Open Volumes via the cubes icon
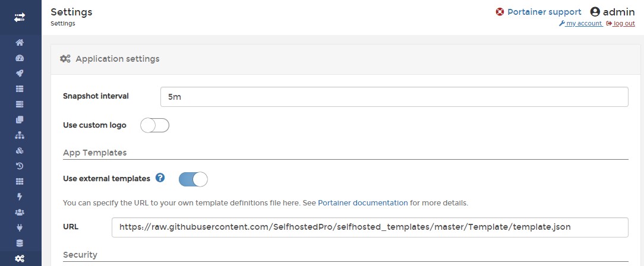The image size is (644, 266). point(20,151)
